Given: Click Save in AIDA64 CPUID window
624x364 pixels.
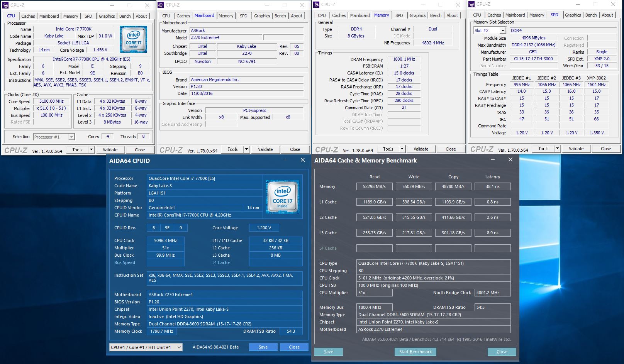Looking at the screenshot, I should tap(263, 347).
